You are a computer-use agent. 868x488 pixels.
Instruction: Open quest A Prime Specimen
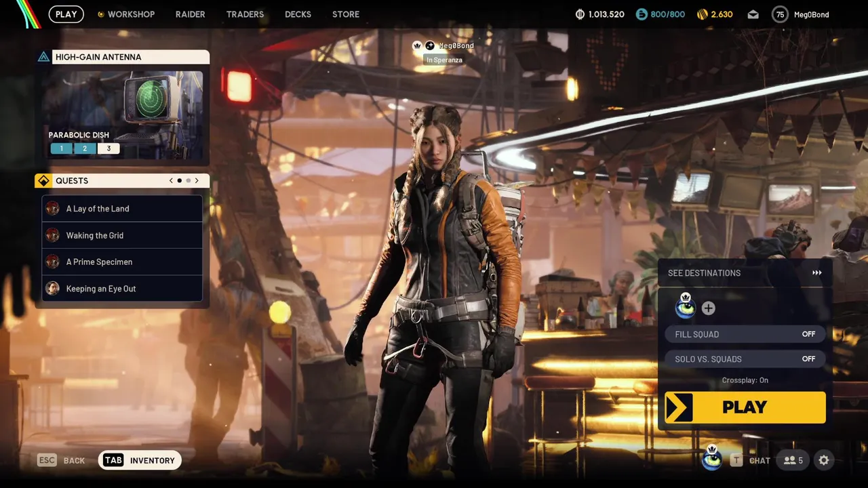tap(122, 262)
